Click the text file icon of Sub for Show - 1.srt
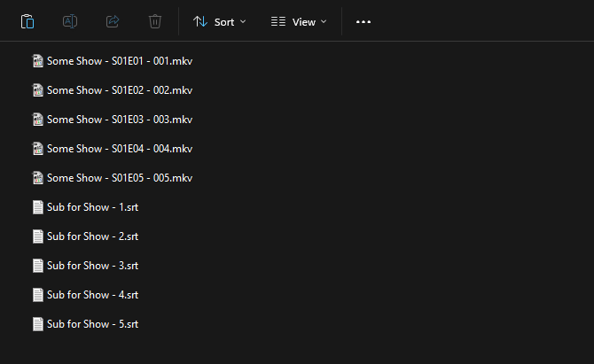Screen dimensions: 594x364 [x=37, y=207]
